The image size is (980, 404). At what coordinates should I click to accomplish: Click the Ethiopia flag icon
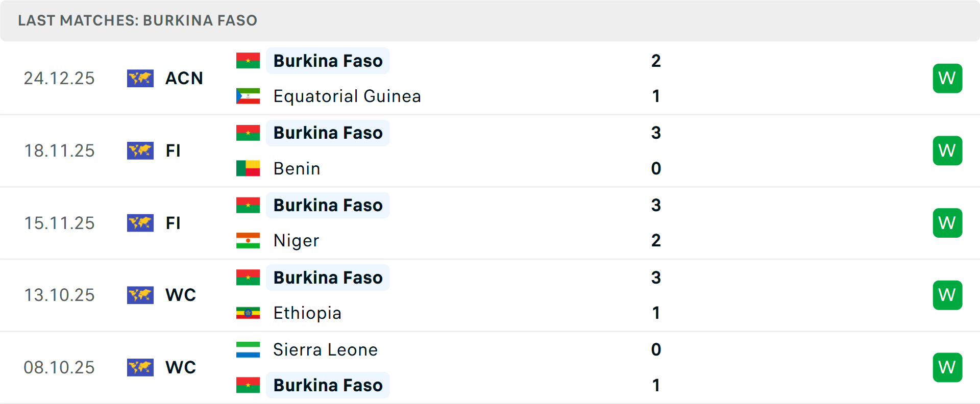248,313
